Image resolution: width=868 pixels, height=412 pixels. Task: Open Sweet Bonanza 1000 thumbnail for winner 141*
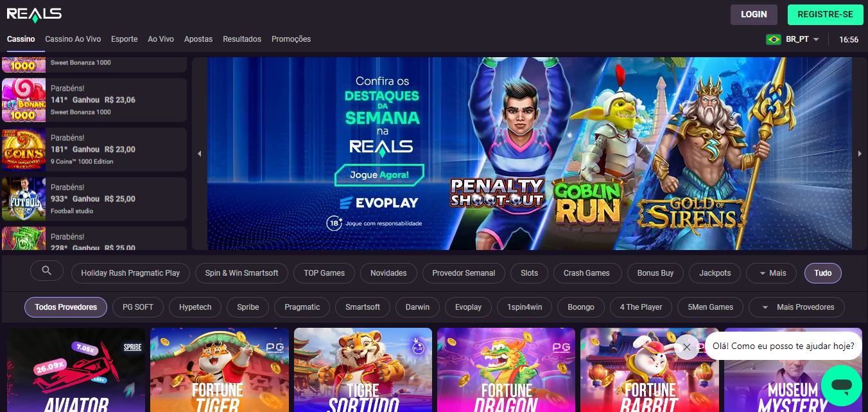click(24, 100)
